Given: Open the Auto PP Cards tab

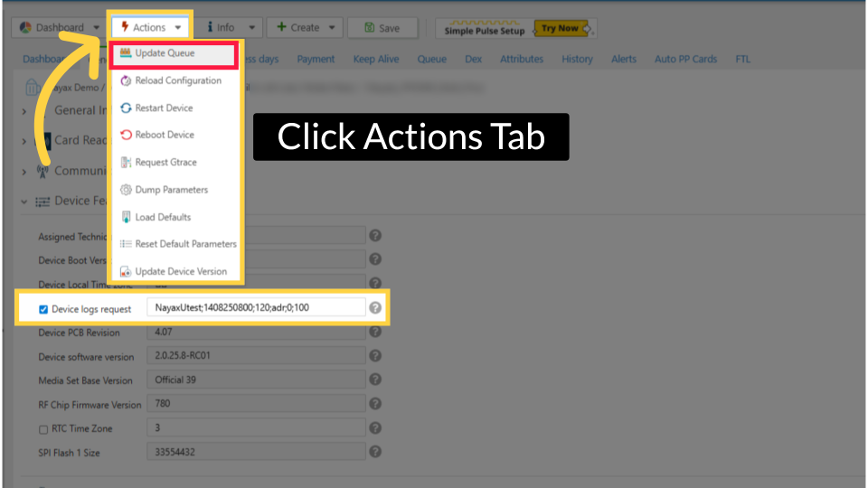Looking at the screenshot, I should (x=685, y=60).
